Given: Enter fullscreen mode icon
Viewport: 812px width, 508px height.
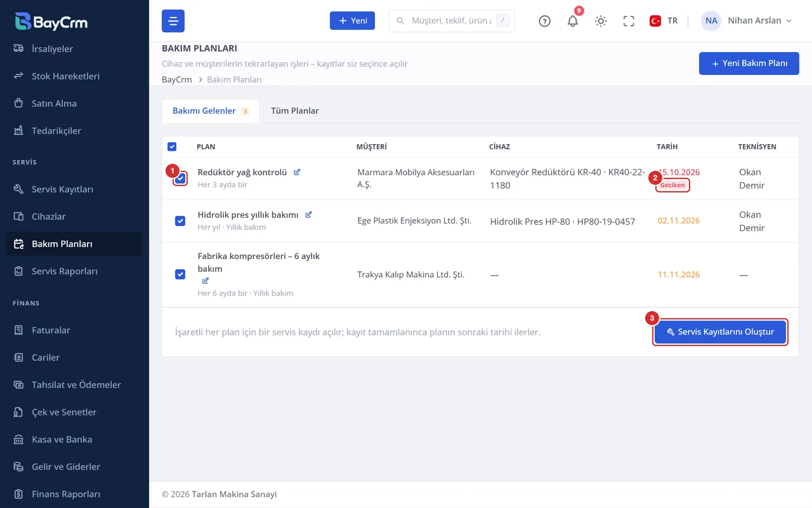Looking at the screenshot, I should [x=629, y=21].
